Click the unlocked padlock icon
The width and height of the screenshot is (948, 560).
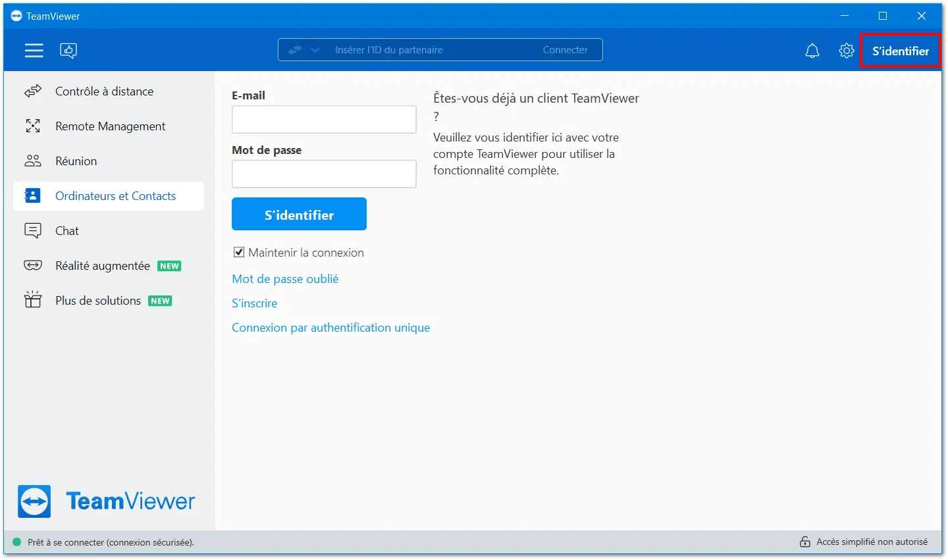tap(805, 542)
